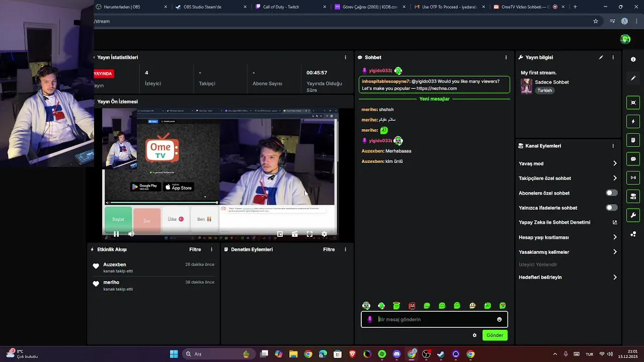Switch to Use OTP To Proceed tab
Screen dimensions: 644x362
(x=449, y=7)
